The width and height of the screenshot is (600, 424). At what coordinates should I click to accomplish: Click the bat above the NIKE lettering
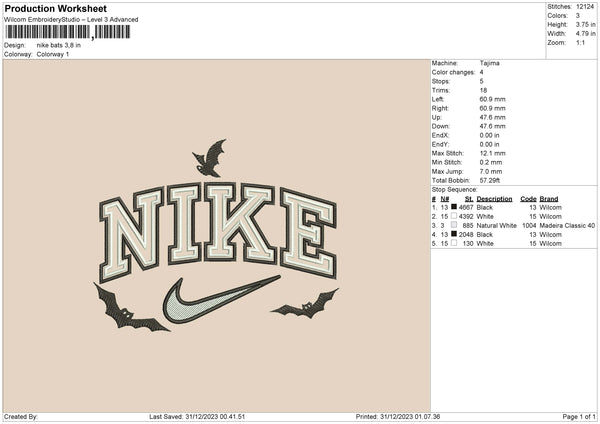(x=209, y=158)
